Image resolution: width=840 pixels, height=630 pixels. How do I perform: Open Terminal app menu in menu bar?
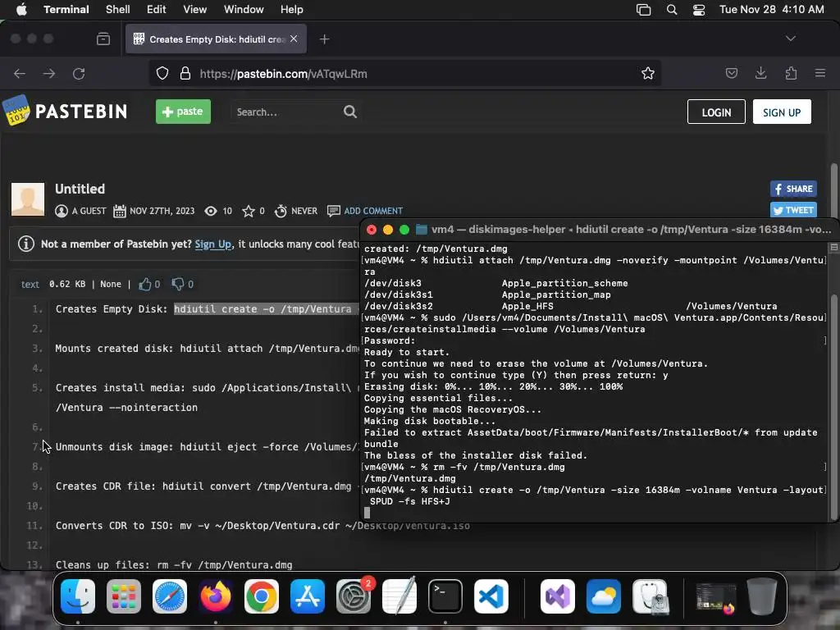click(66, 9)
